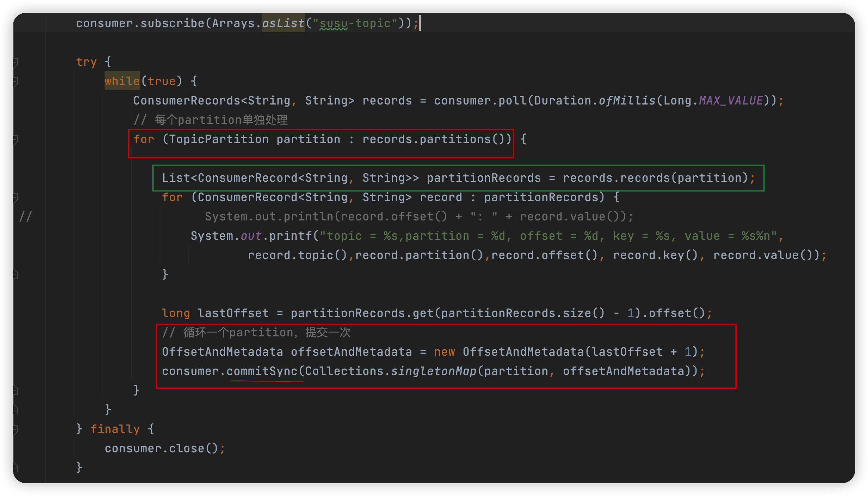The height and width of the screenshot is (496, 868).
Task: Click the long keyword
Action: [176, 313]
